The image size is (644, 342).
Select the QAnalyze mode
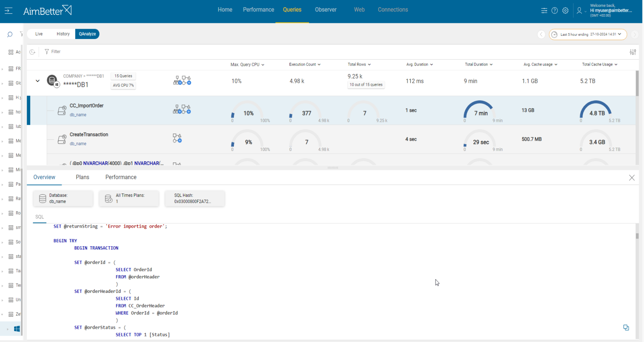click(87, 34)
